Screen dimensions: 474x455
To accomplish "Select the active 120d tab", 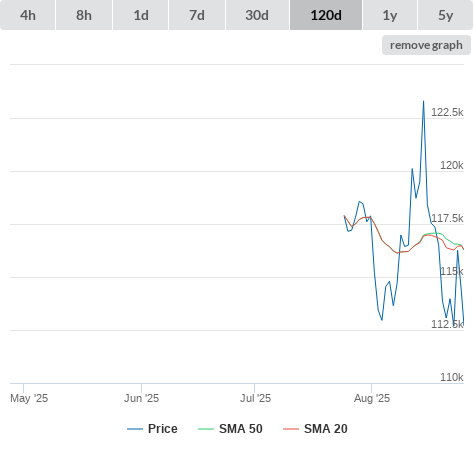I will [x=326, y=15].
